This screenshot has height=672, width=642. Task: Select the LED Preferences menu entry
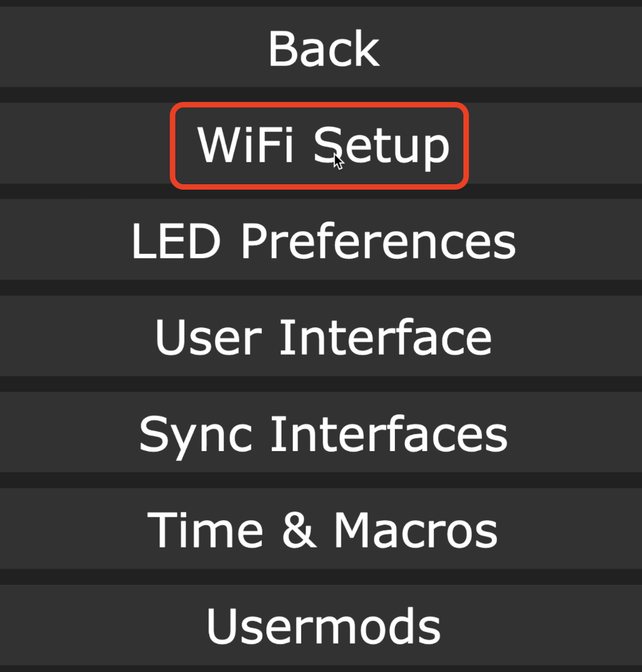tap(323, 241)
